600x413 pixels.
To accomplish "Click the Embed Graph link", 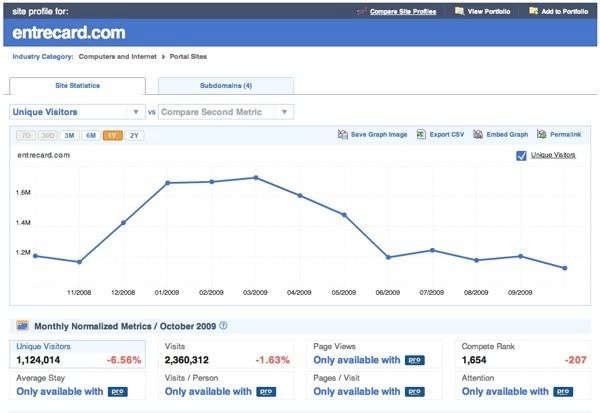I will point(507,135).
